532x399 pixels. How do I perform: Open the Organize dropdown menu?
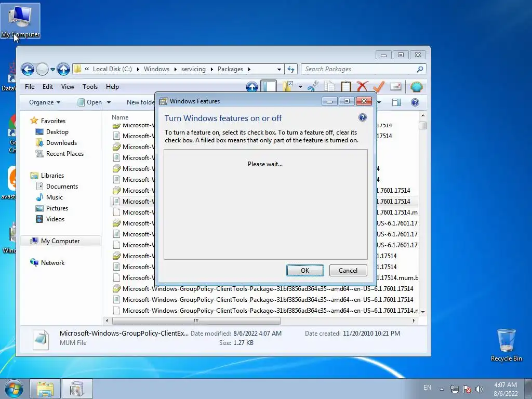tap(45, 102)
